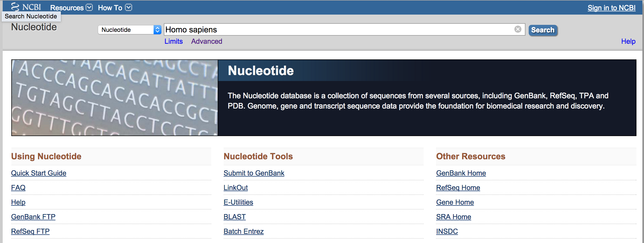The width and height of the screenshot is (644, 243).
Task: Open the LinkOut tool link
Action: point(236,188)
